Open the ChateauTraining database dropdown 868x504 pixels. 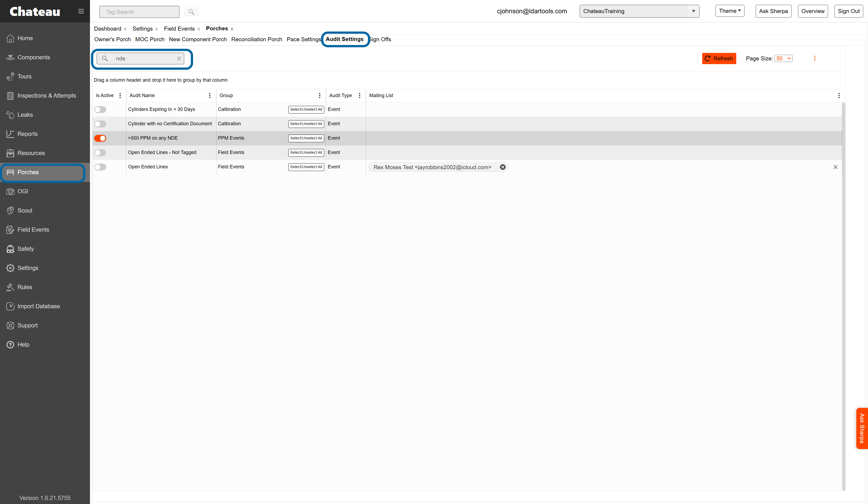click(639, 11)
